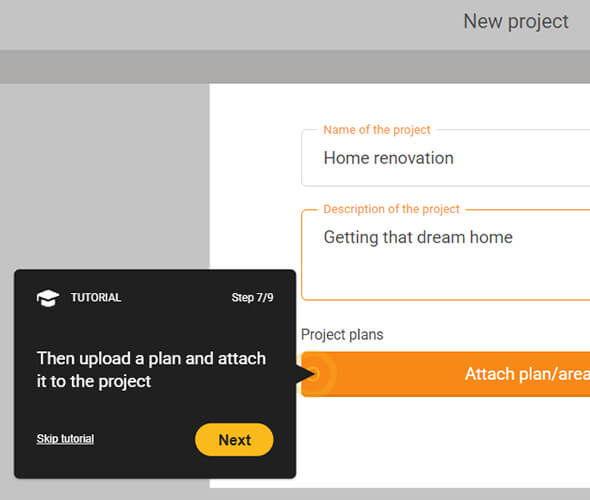Click the tooltip's arrow pointer

pos(306,374)
